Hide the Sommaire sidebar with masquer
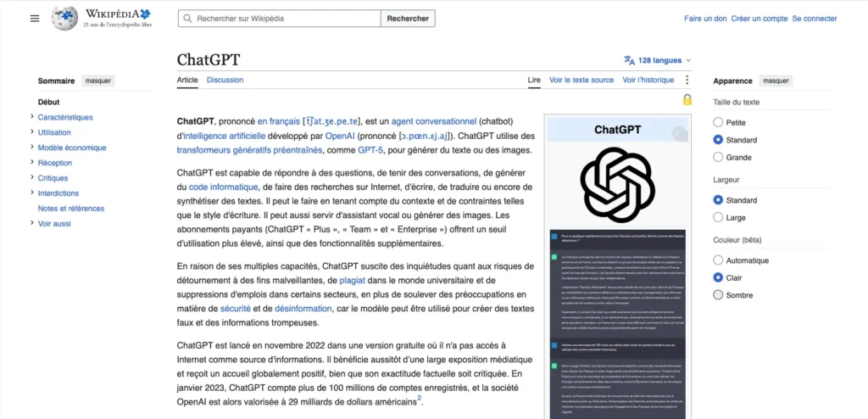The height and width of the screenshot is (419, 868). click(x=98, y=81)
